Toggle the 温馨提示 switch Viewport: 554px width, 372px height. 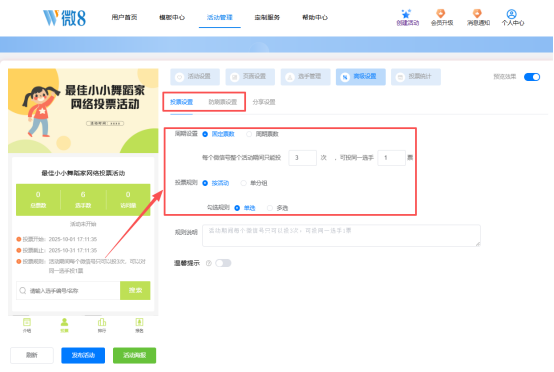(x=223, y=263)
